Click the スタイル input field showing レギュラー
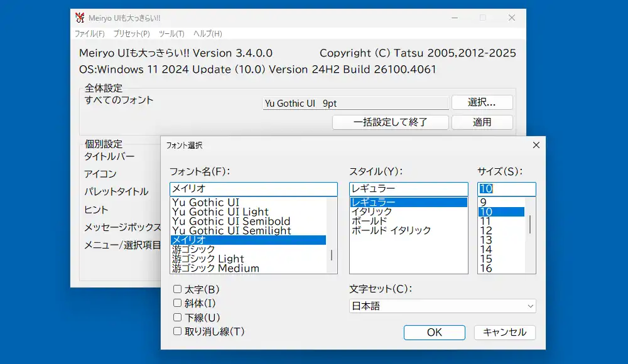 (x=409, y=189)
